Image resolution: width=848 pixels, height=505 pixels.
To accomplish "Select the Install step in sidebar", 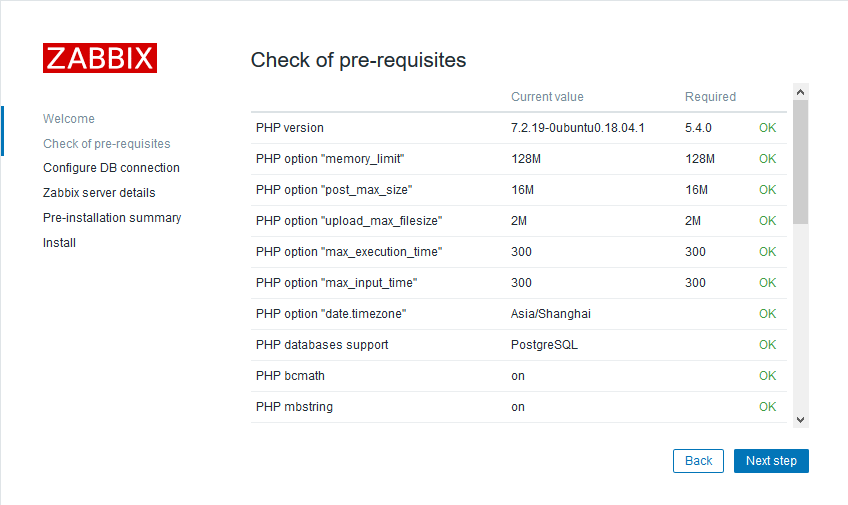I will point(59,243).
